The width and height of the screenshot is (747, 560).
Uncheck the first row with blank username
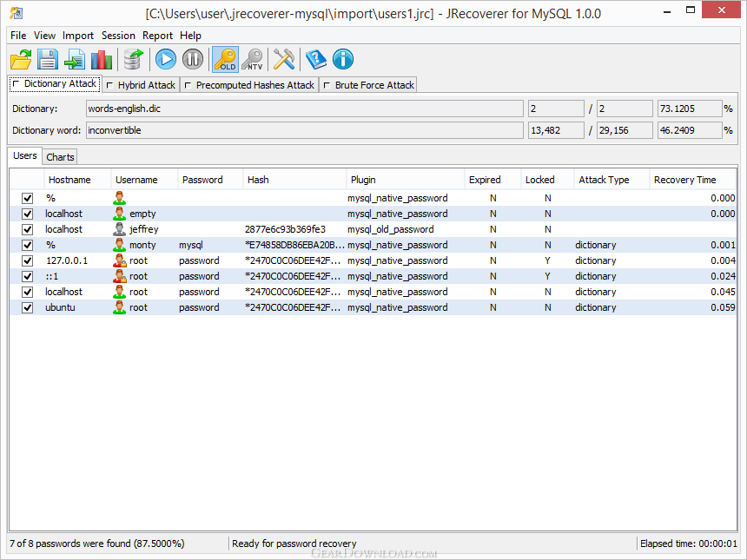coord(28,198)
